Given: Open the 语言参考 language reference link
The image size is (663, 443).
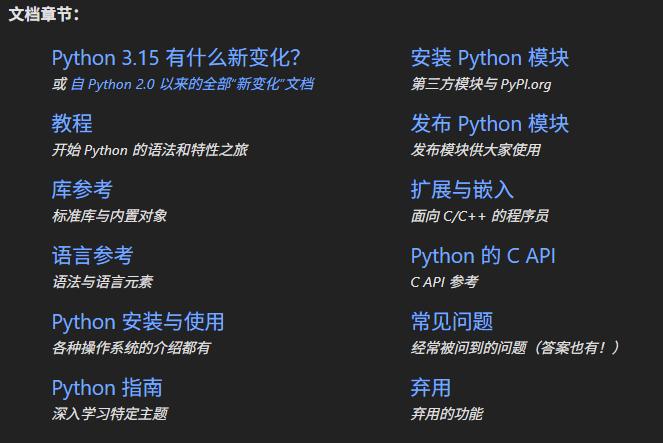Looking at the screenshot, I should [x=93, y=255].
